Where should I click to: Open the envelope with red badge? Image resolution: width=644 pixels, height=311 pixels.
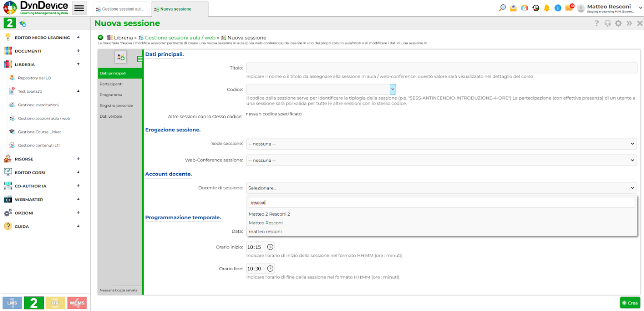[x=569, y=7]
